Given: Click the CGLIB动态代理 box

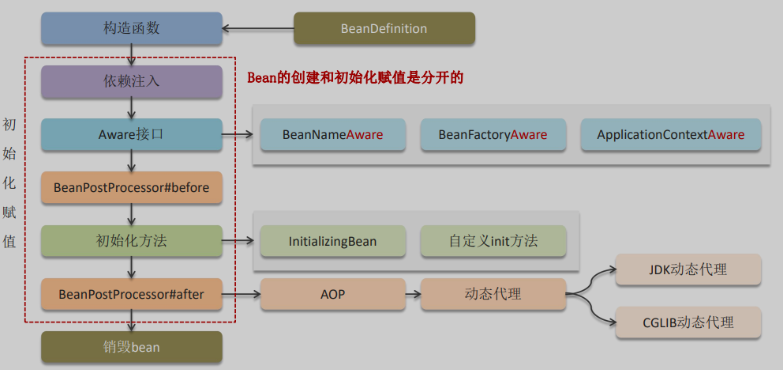Looking at the screenshot, I should [x=688, y=323].
